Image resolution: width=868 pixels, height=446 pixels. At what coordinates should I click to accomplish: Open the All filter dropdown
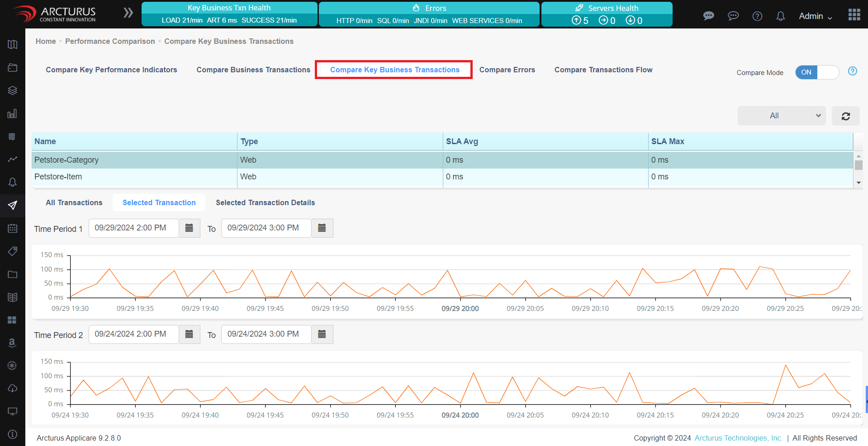point(781,116)
